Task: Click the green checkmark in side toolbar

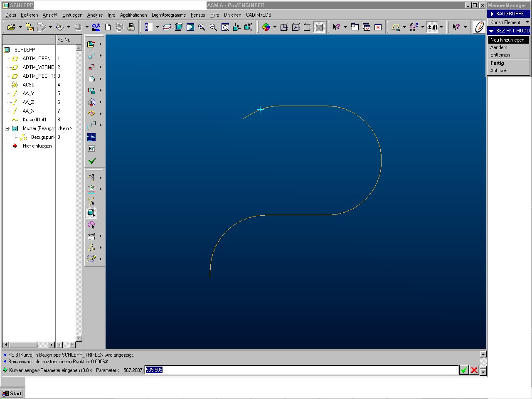Action: [x=92, y=161]
